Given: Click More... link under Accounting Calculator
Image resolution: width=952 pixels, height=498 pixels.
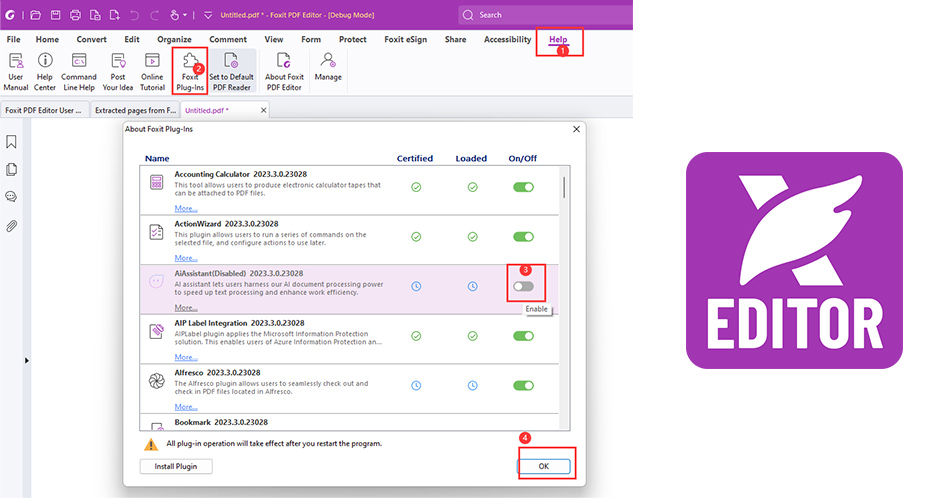Looking at the screenshot, I should 186,208.
